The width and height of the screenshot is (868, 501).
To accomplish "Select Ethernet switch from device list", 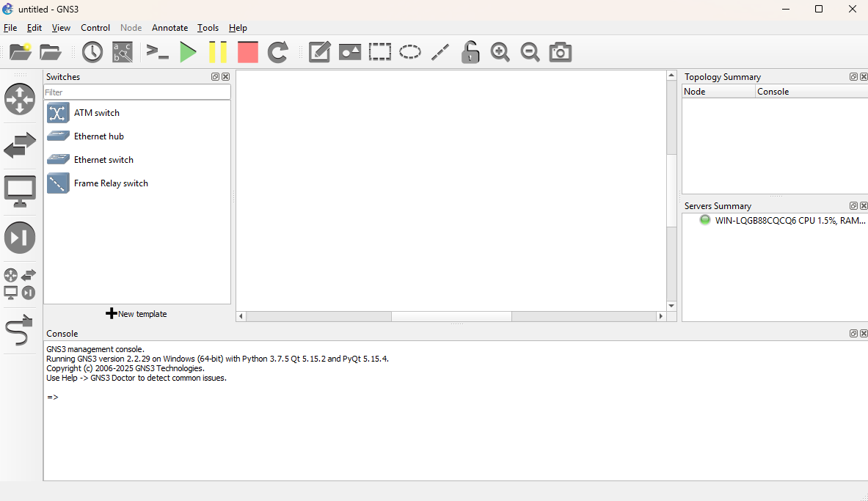I will tap(103, 160).
